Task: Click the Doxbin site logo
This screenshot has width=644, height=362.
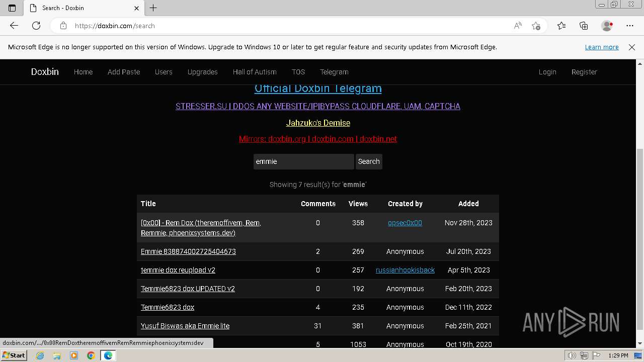Action: click(x=45, y=72)
